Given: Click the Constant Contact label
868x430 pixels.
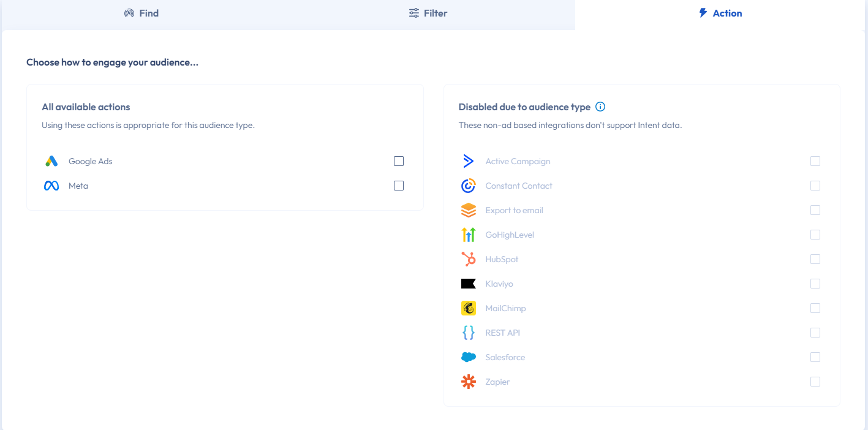Looking at the screenshot, I should (x=518, y=186).
